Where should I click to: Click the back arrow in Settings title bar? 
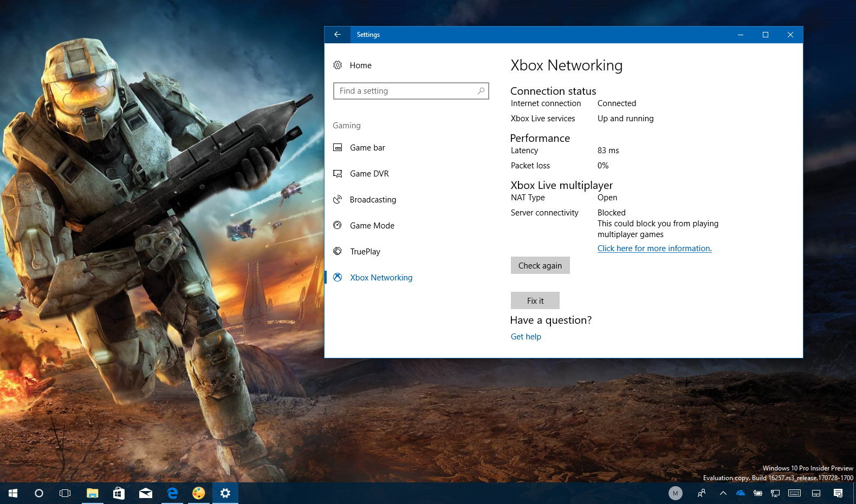[x=338, y=35]
